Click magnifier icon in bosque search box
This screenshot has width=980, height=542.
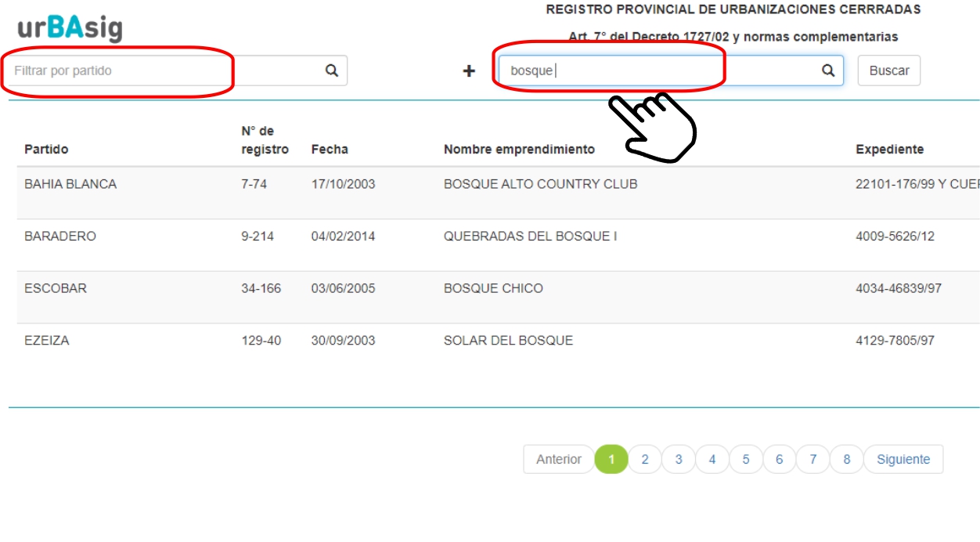828,70
